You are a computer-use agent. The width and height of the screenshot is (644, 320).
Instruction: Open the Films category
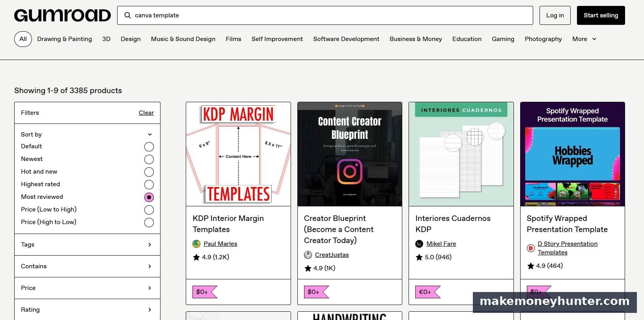(x=233, y=39)
